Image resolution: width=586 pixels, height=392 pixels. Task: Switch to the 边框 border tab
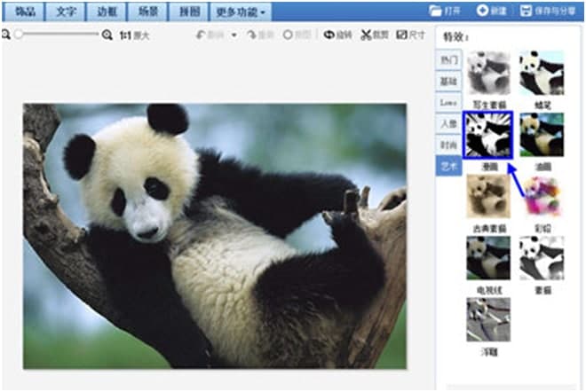[x=107, y=12]
